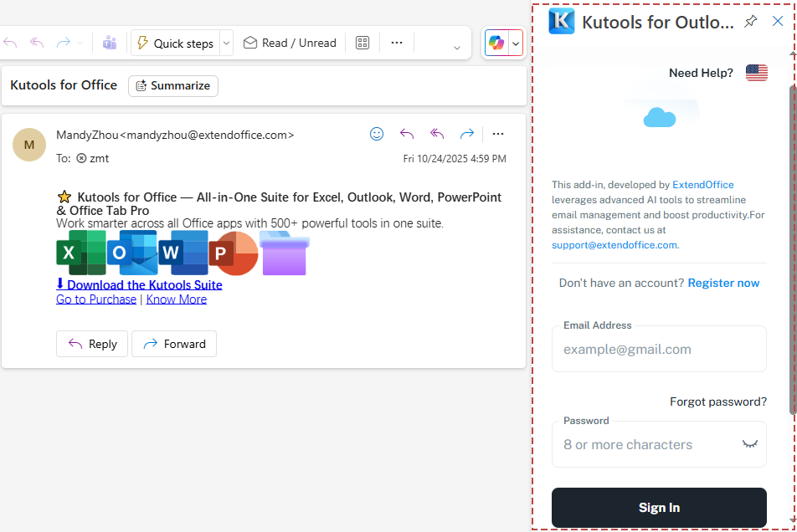Click the US flag language icon

point(757,73)
